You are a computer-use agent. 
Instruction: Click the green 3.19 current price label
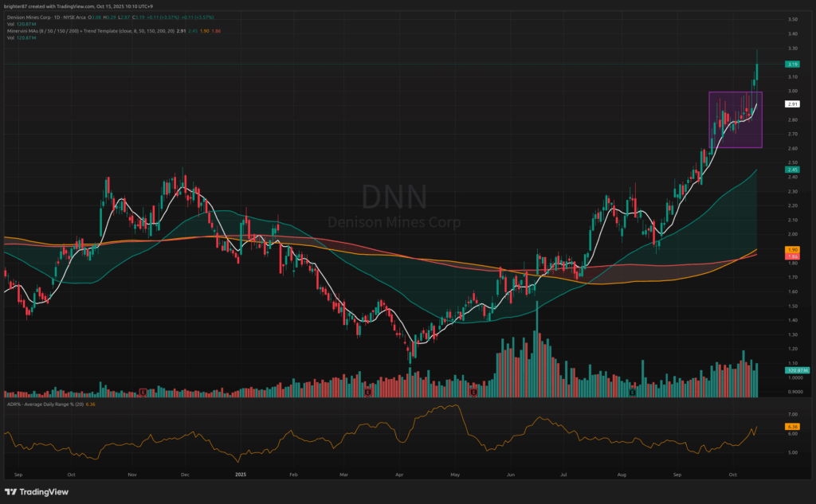[792, 64]
